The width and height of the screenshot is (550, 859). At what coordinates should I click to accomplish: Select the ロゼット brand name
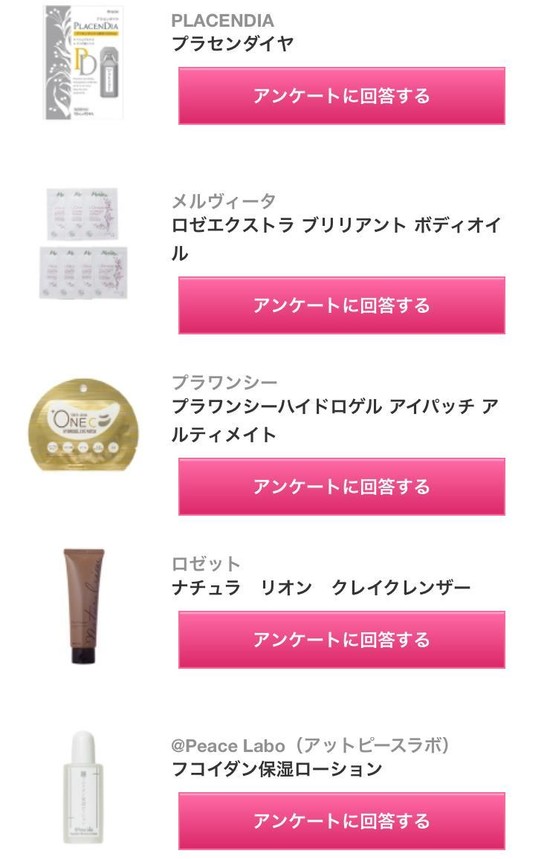click(x=206, y=564)
